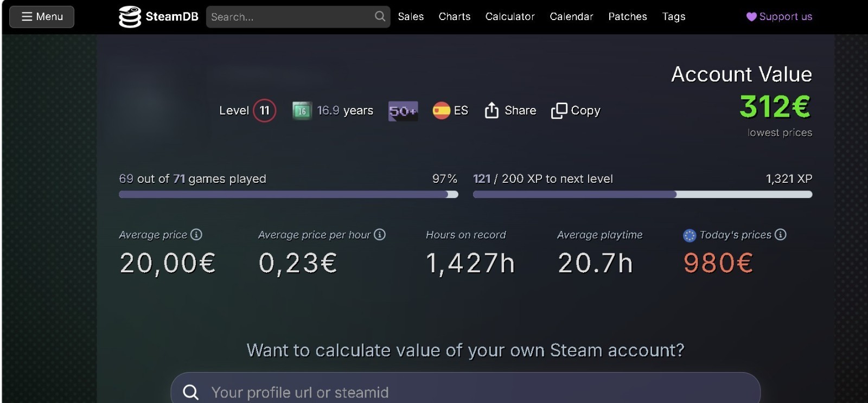Open the Sales menu item
Screen dimensions: 868x403
point(411,17)
